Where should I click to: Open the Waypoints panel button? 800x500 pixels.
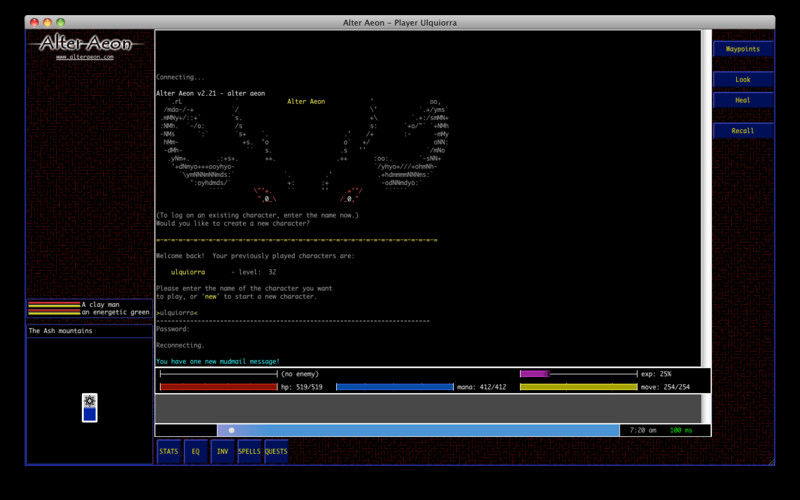(743, 49)
